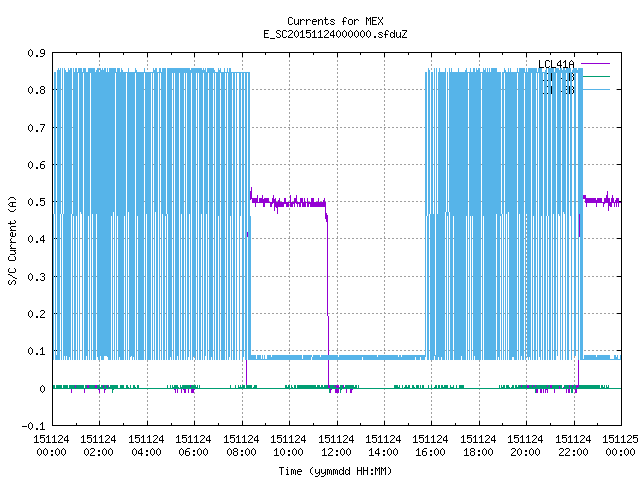
Task: Click the 151124 20:00 x-axis tick label
Action: pos(526,446)
